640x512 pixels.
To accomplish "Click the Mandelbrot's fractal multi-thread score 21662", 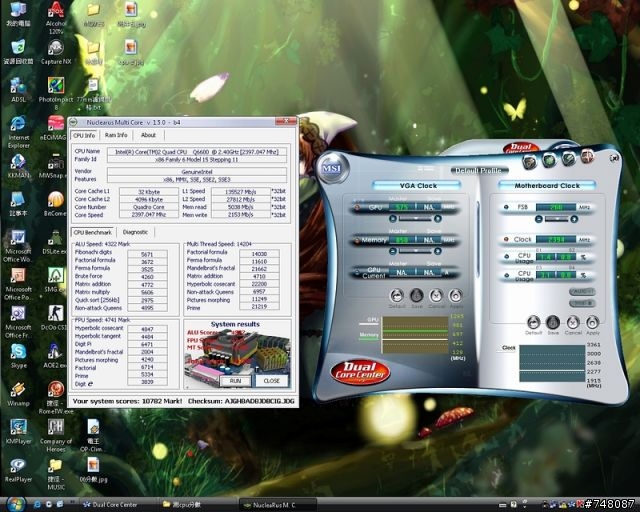I will pyautogui.click(x=259, y=269).
